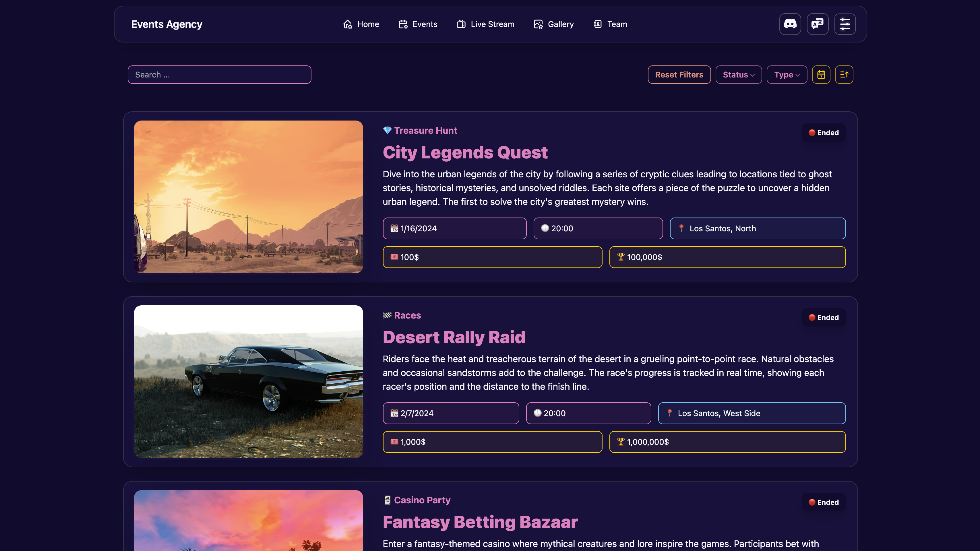980x551 pixels.
Task: Click the Home house icon
Action: coord(347,24)
